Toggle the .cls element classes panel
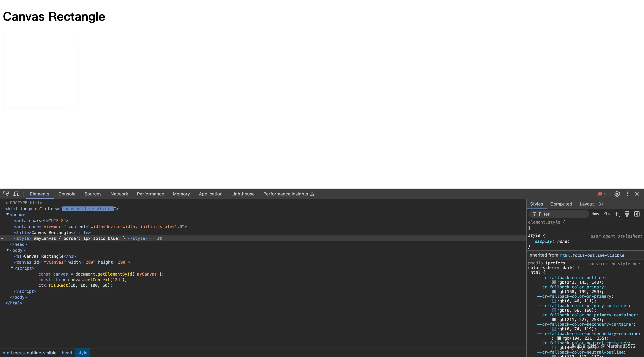644x357 pixels. tap(606, 214)
